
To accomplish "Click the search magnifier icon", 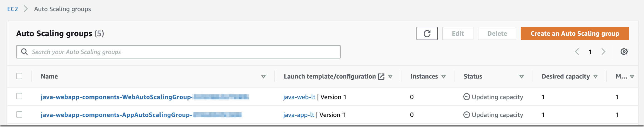I will (x=25, y=52).
